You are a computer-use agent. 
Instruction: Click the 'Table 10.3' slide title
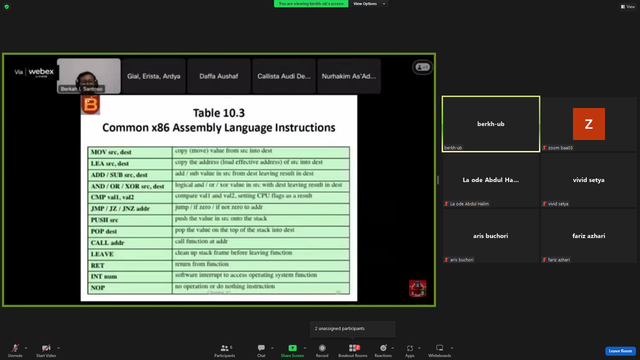coord(219,113)
